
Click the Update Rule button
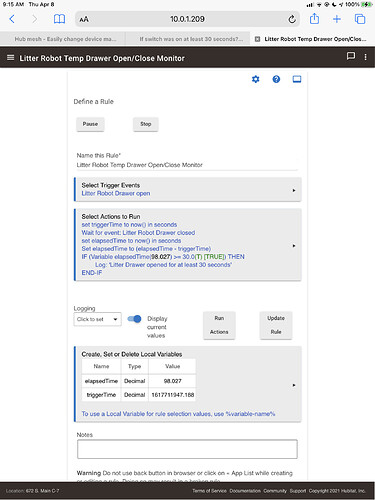[x=276, y=325]
